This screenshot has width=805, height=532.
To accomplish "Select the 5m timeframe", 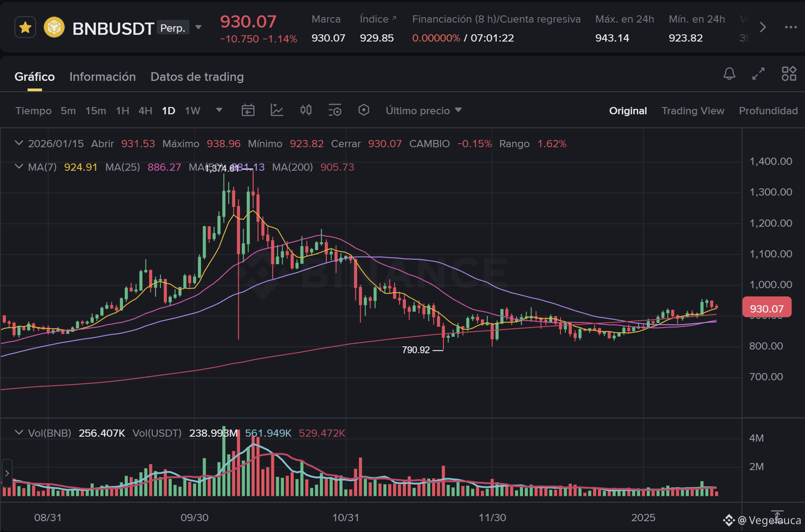I will [x=68, y=111].
